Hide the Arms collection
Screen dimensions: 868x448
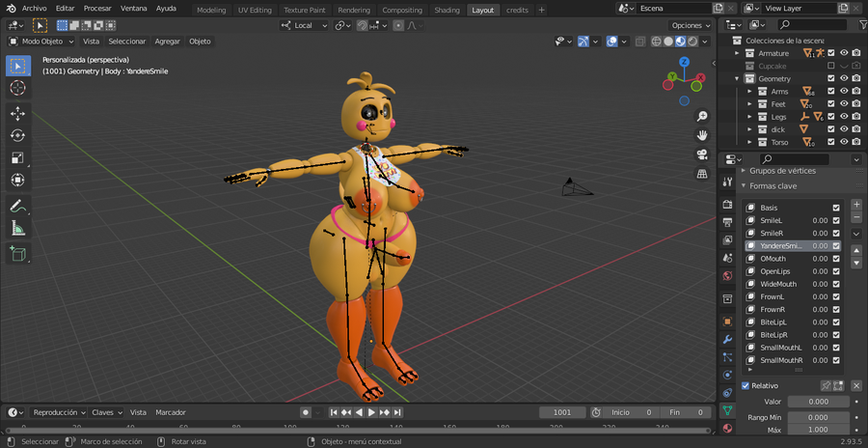click(x=844, y=92)
